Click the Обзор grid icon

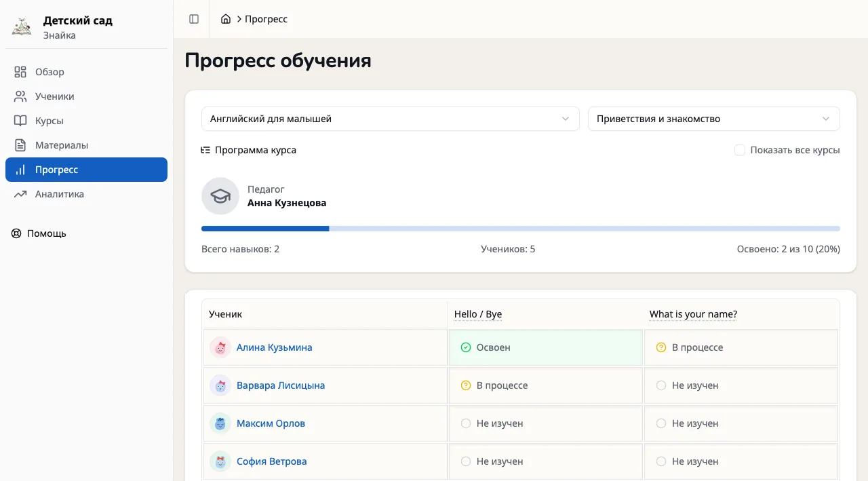[x=20, y=72]
